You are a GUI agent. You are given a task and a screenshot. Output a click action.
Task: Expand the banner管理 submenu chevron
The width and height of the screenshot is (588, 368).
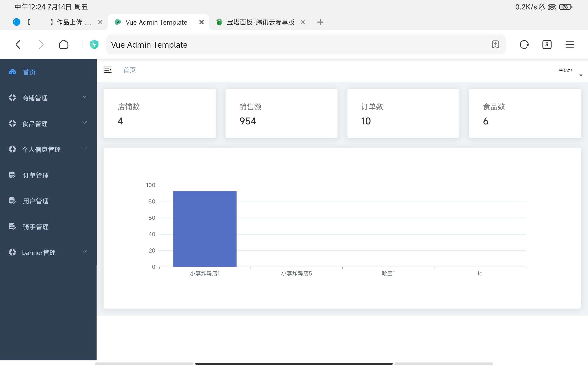pyautogui.click(x=85, y=252)
